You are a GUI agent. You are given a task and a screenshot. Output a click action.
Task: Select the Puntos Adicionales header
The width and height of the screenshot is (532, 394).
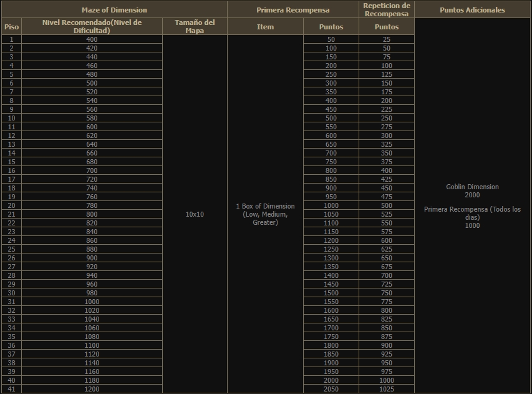pyautogui.click(x=473, y=10)
